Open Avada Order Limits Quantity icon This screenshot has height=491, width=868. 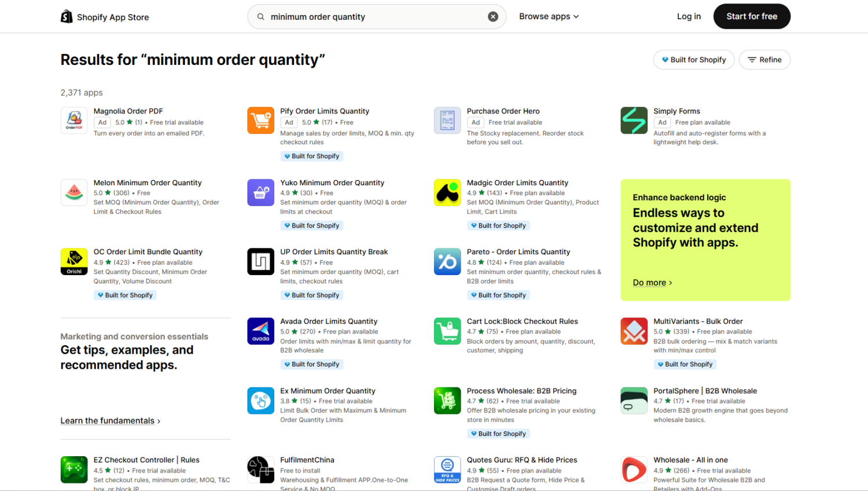[x=260, y=331]
